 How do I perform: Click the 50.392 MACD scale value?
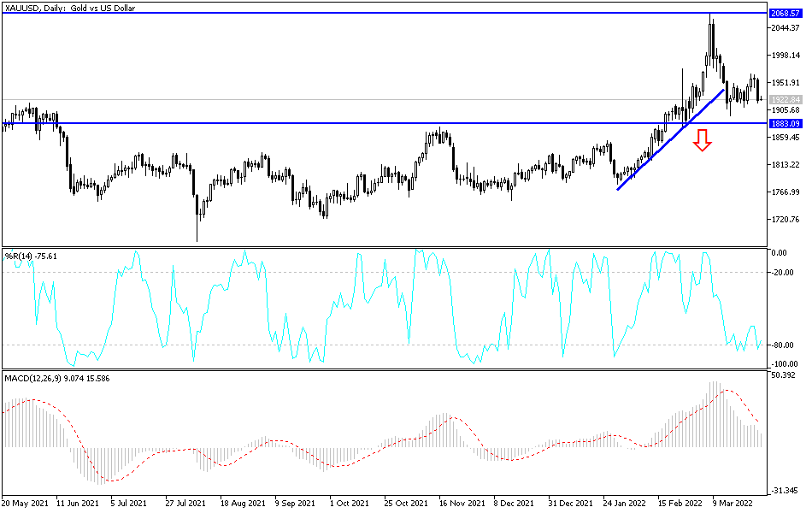click(784, 375)
